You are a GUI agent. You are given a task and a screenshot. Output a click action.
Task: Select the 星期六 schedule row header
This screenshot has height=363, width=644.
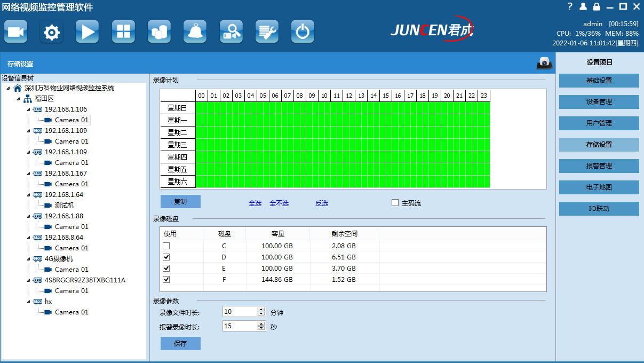178,181
